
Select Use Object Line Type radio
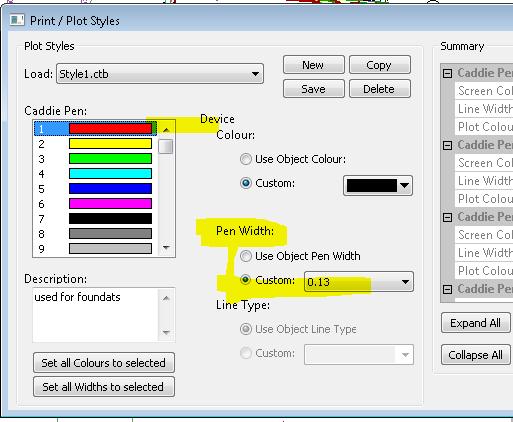[246, 329]
